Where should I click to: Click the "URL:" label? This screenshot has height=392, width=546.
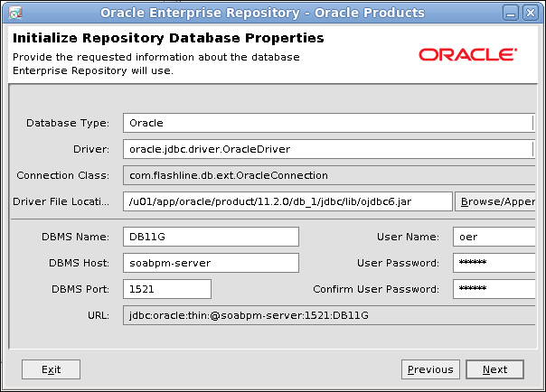tap(99, 315)
